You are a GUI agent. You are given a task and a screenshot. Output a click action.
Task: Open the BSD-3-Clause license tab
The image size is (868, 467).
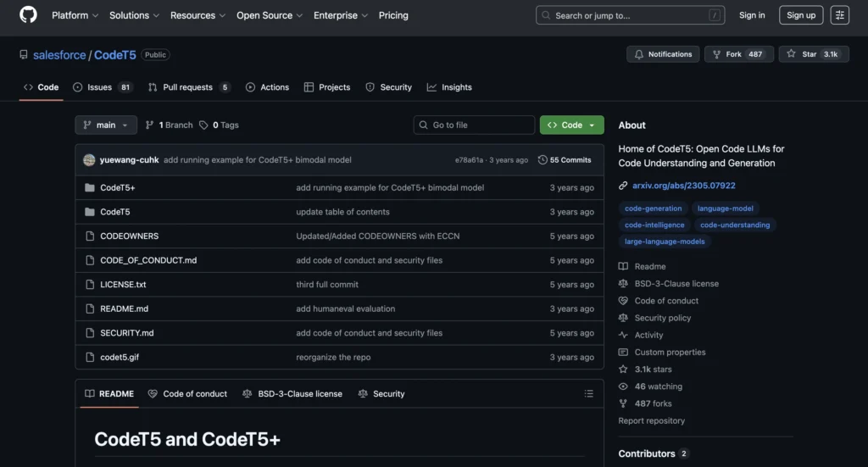[292, 394]
